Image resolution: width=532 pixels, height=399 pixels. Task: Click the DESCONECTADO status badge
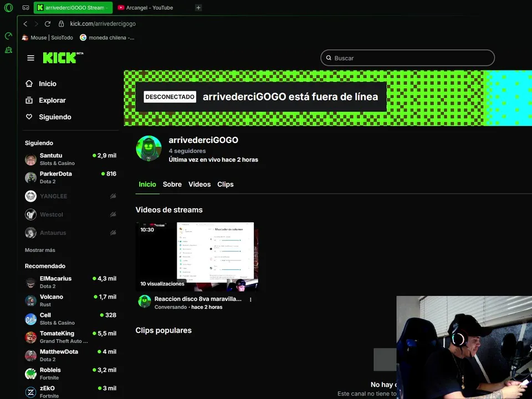point(170,96)
